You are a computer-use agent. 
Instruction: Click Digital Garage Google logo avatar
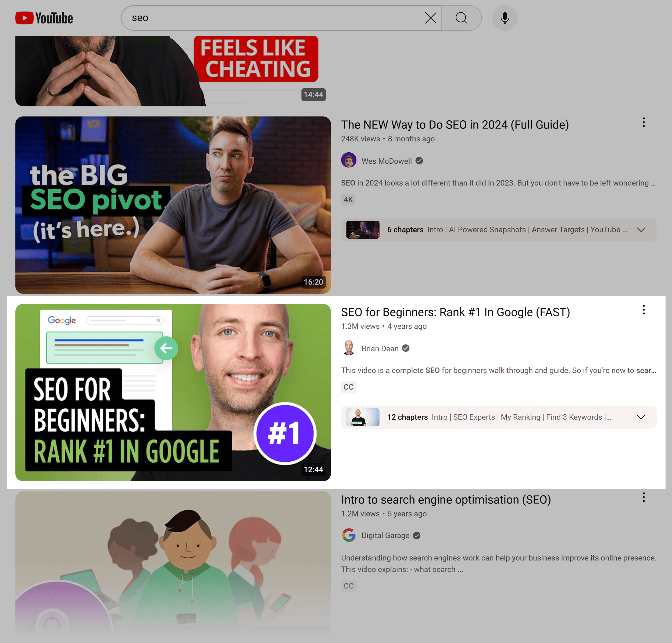[349, 535]
